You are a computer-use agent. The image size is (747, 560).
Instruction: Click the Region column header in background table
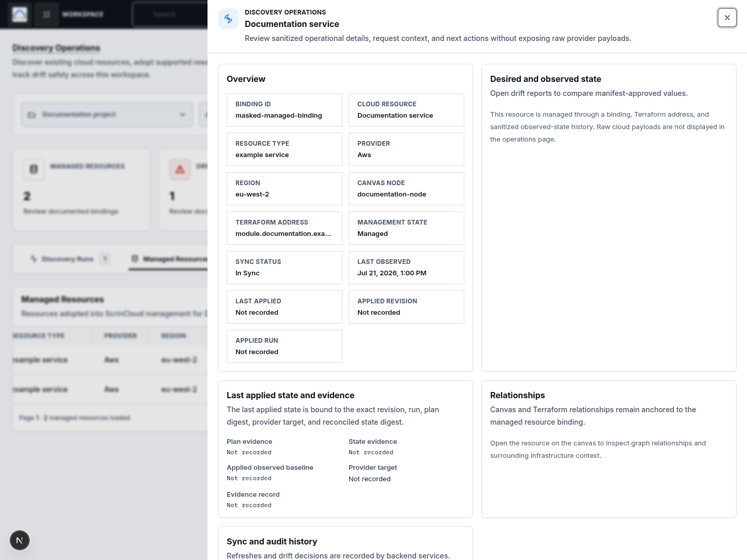click(x=173, y=336)
